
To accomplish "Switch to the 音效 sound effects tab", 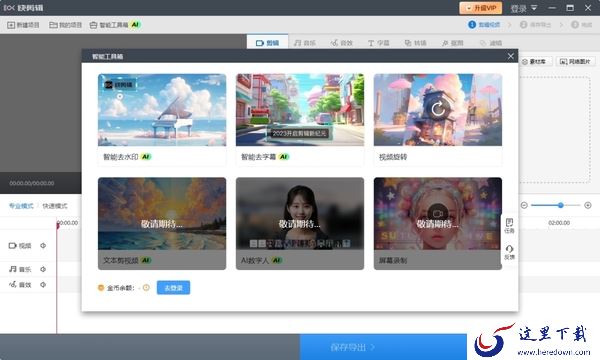I will tap(342, 43).
